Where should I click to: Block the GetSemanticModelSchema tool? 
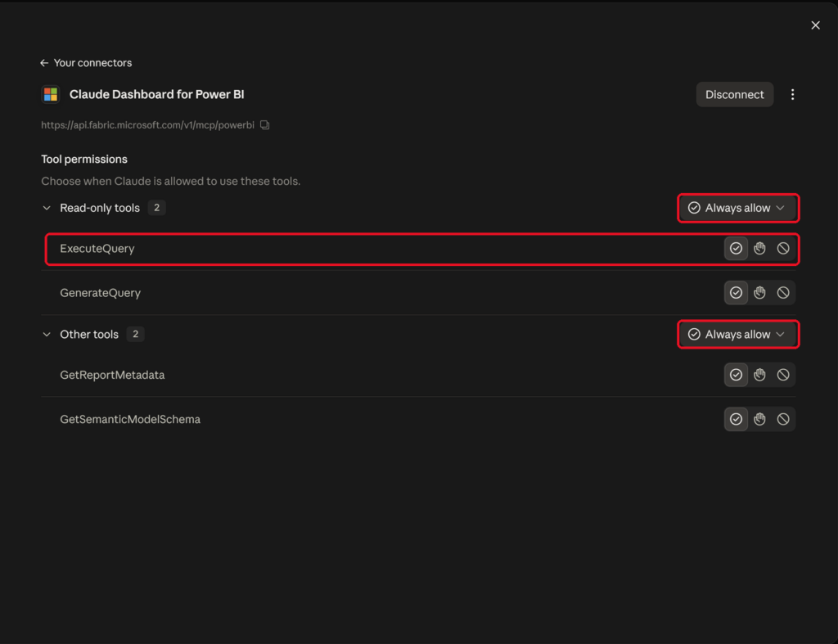coord(783,419)
